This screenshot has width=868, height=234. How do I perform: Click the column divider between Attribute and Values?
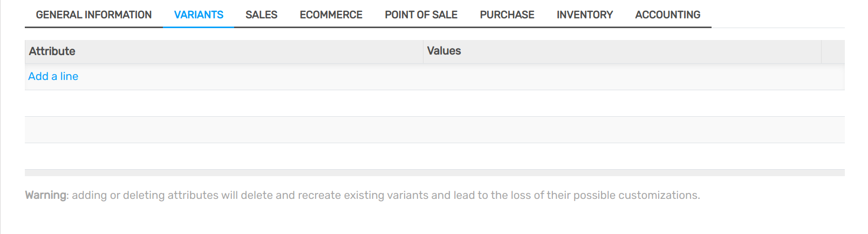(x=423, y=51)
